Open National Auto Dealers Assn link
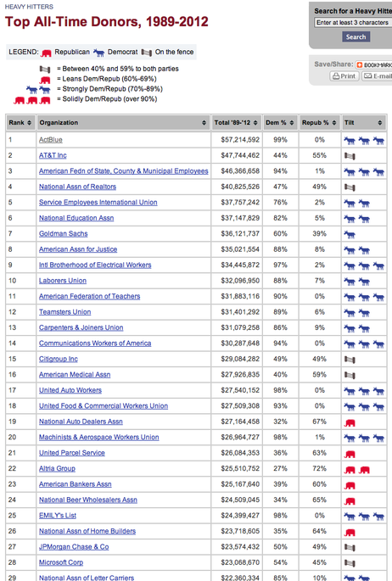 point(81,422)
